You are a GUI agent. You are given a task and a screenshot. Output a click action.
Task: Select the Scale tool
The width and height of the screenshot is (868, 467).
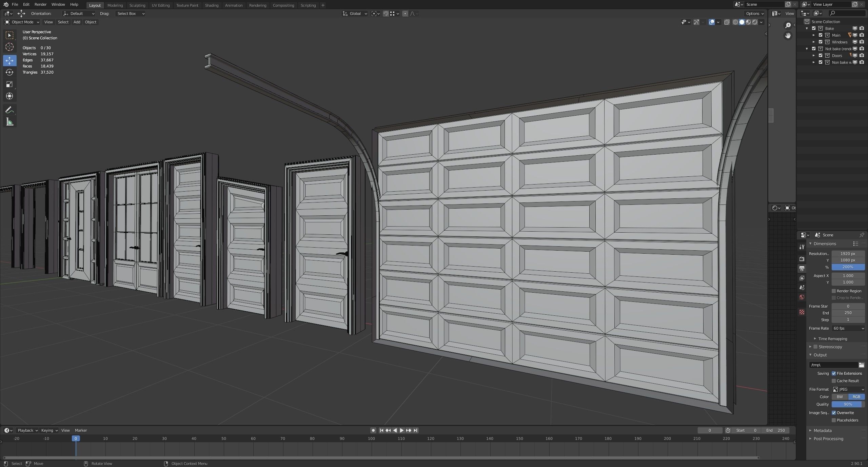[x=9, y=84]
